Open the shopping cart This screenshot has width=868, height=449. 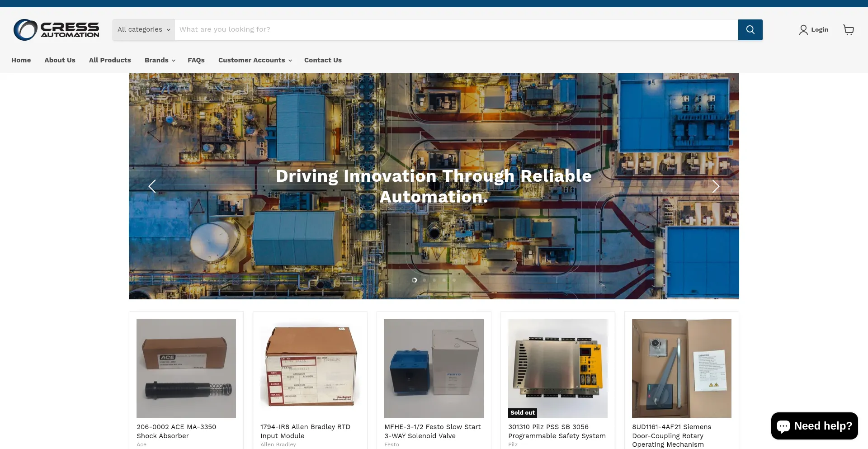pyautogui.click(x=848, y=30)
